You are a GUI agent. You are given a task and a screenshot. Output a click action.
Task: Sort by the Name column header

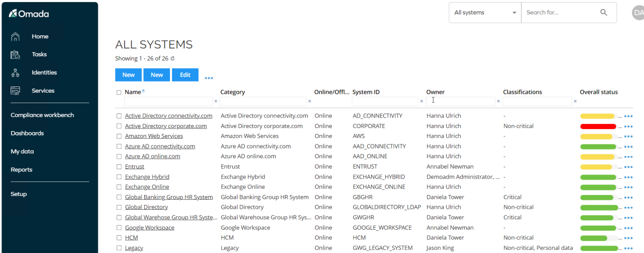point(133,92)
